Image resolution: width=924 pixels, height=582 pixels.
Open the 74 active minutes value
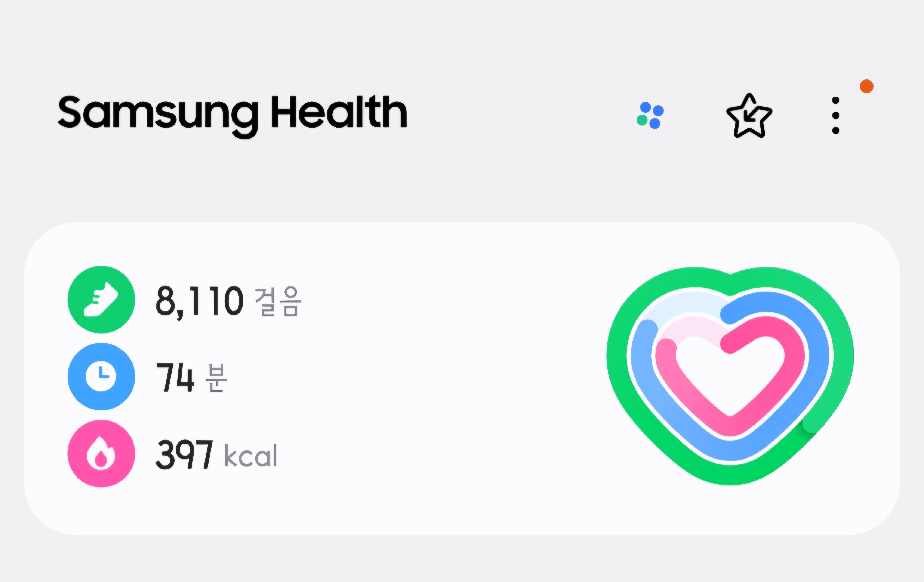point(175,378)
